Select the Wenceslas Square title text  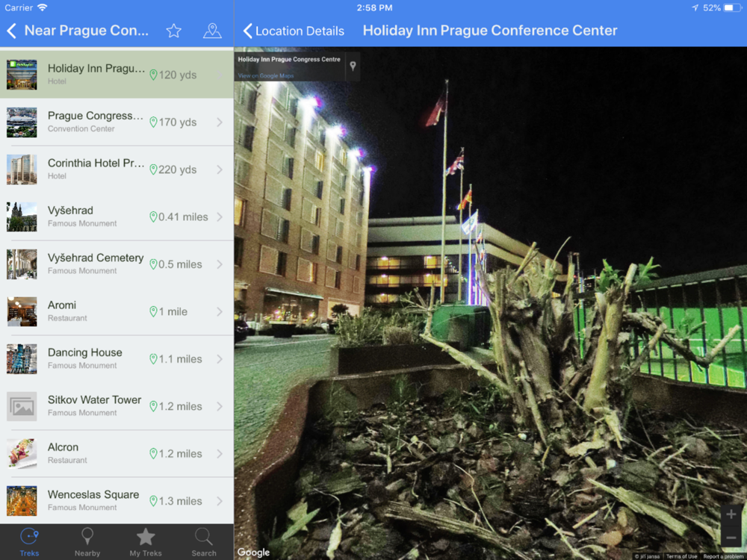click(93, 495)
